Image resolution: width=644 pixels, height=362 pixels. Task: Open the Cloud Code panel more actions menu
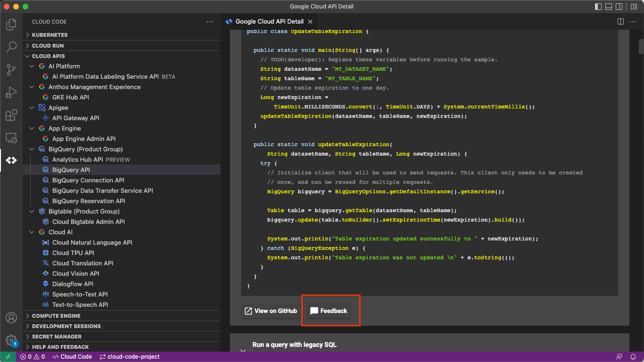coord(210,22)
